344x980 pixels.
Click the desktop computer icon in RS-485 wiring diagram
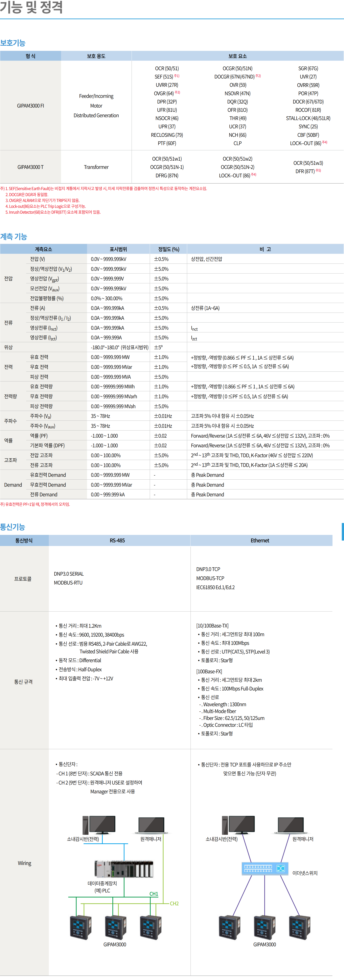pyautogui.click(x=98, y=825)
